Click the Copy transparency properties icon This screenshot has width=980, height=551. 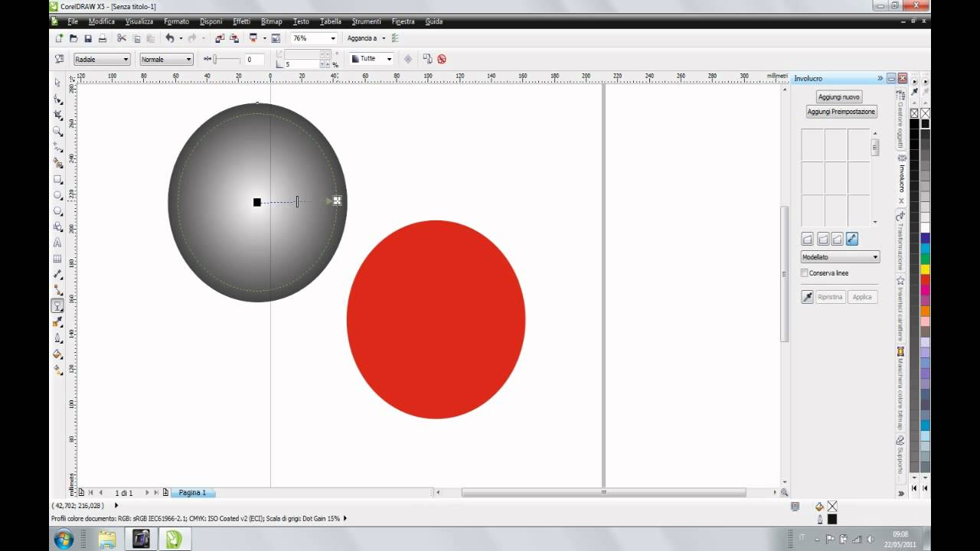[x=427, y=59]
